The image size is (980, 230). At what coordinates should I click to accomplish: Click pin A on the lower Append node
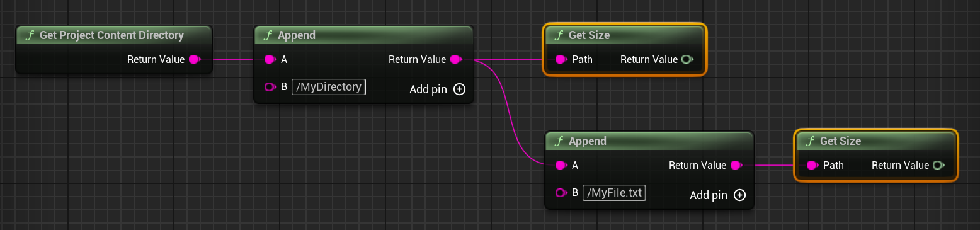coord(561,166)
